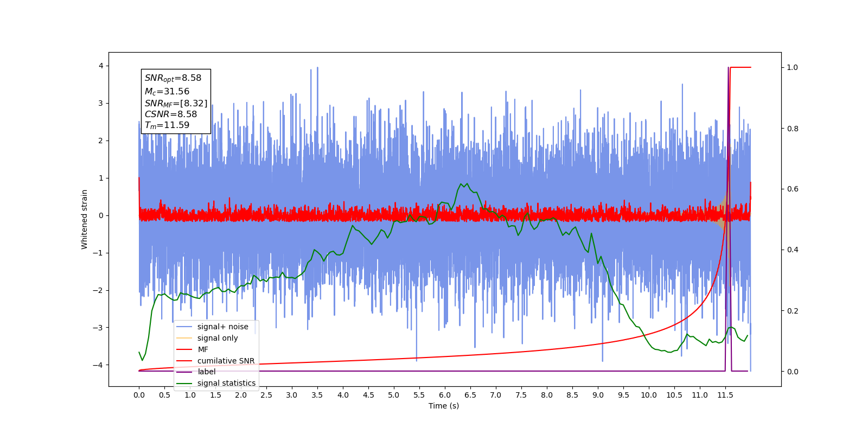
Task: Click the SNRopt=8.58 annotation text
Action: tap(173, 78)
